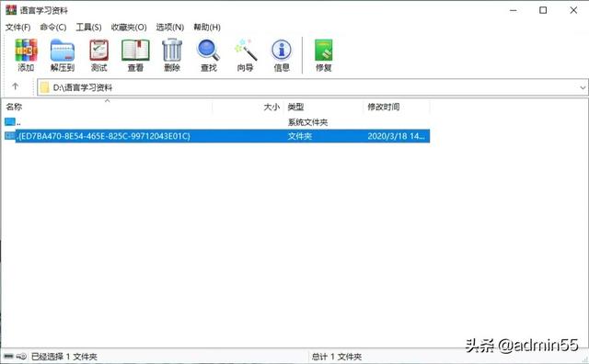The height and width of the screenshot is (364, 589).
Task: Open the 选项(N) menu
Action: point(169,27)
